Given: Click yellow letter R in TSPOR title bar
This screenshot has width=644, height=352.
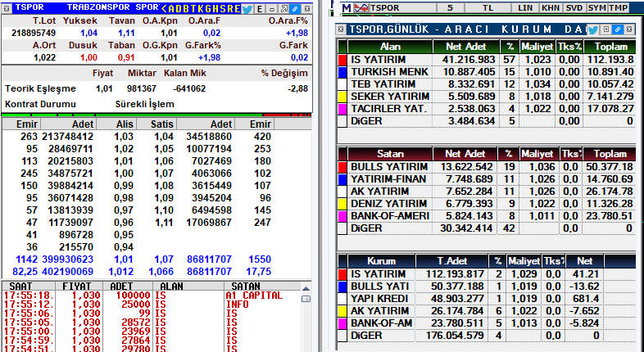Looking at the screenshot, I should pyautogui.click(x=232, y=8).
